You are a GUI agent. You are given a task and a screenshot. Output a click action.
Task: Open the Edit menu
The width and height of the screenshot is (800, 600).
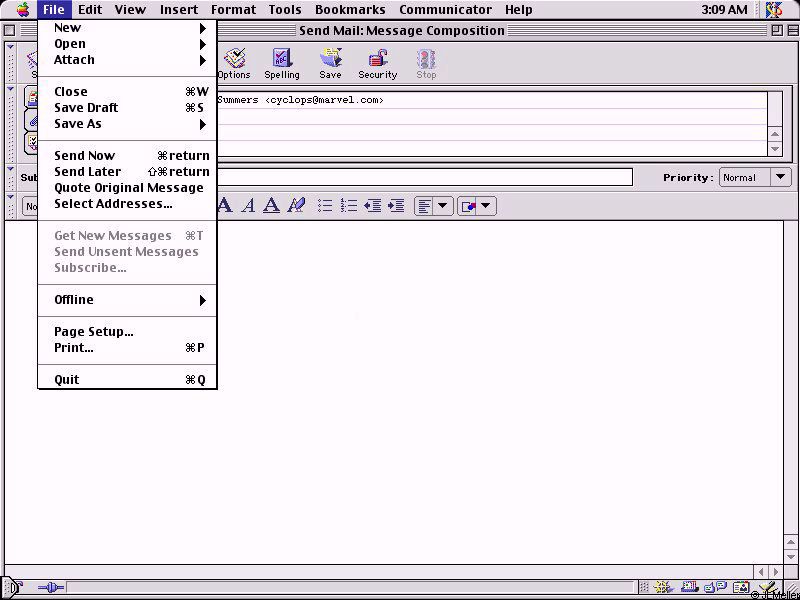click(90, 9)
